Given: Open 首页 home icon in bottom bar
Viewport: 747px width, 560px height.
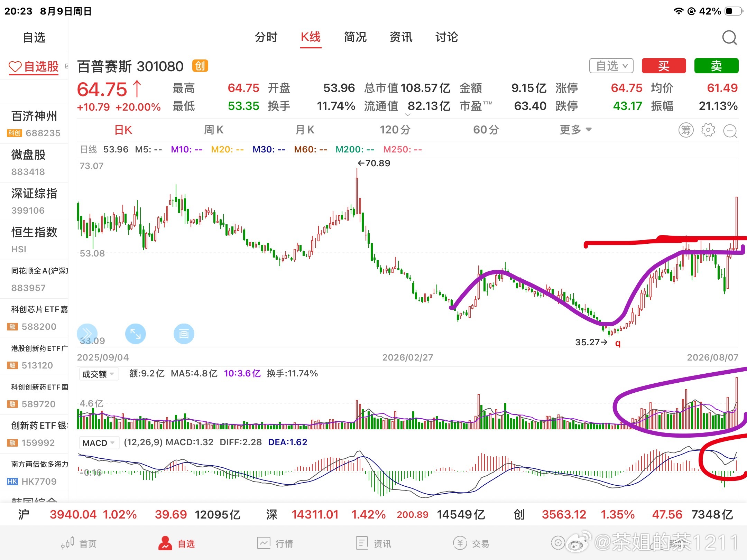Looking at the screenshot, I should 79,543.
